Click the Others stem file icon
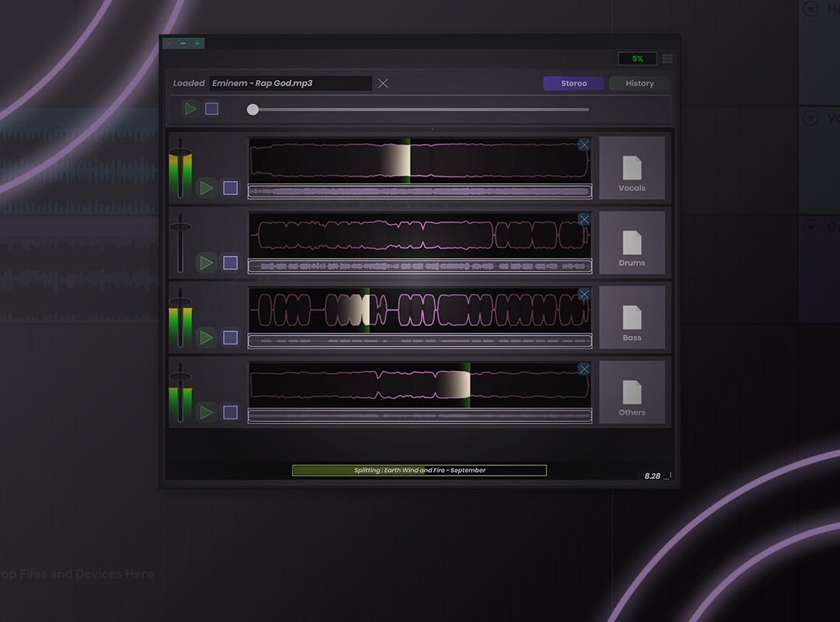The height and width of the screenshot is (622, 840). click(632, 392)
